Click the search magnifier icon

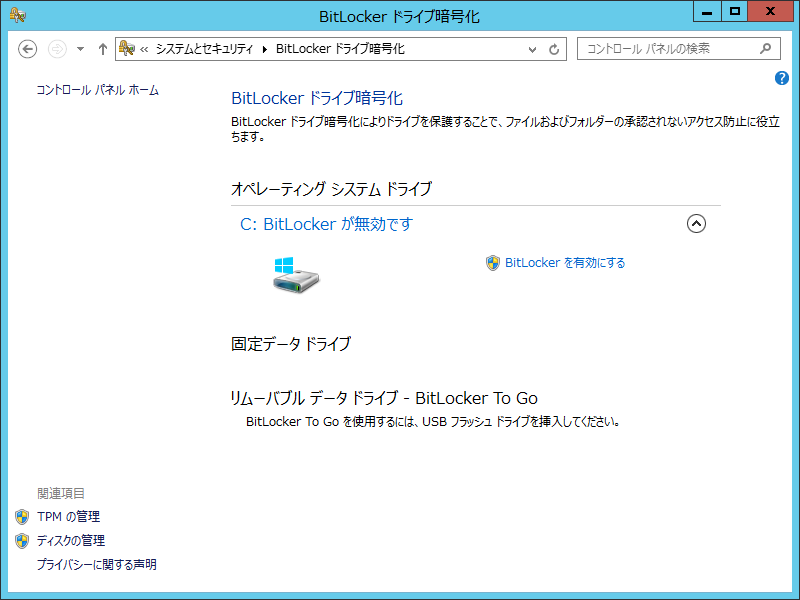pos(765,49)
